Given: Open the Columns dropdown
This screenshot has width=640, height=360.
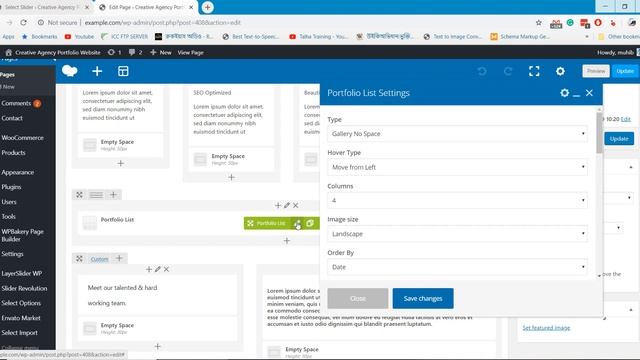Looking at the screenshot, I should [457, 200].
